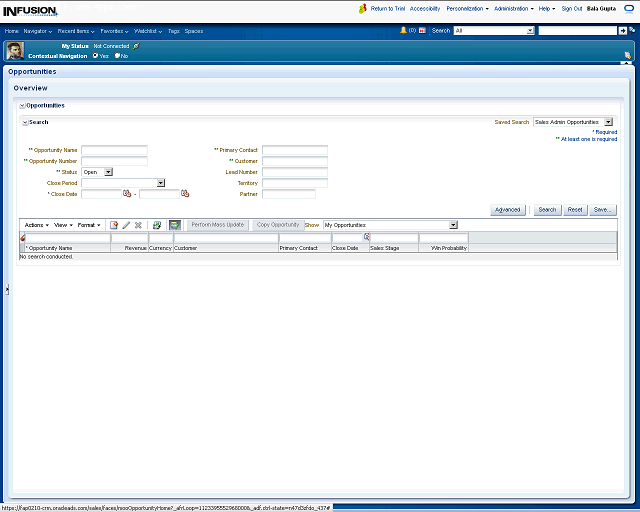Viewport: 640px width, 512px height.
Task: Open the Close Date start calendar picker
Action: point(127,194)
